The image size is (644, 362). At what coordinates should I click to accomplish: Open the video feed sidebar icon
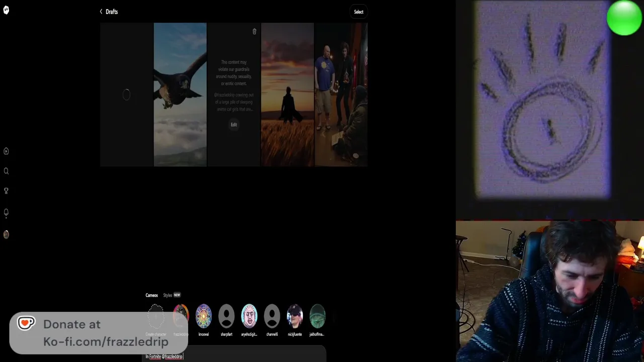6,151
